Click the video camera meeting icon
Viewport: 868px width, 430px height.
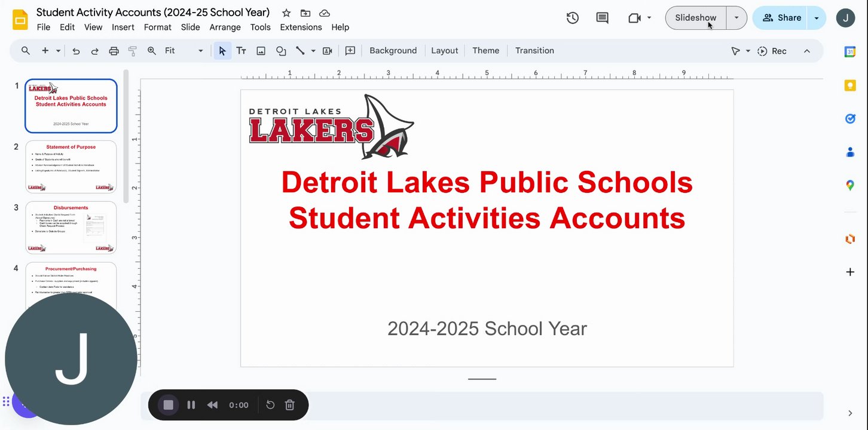(634, 18)
